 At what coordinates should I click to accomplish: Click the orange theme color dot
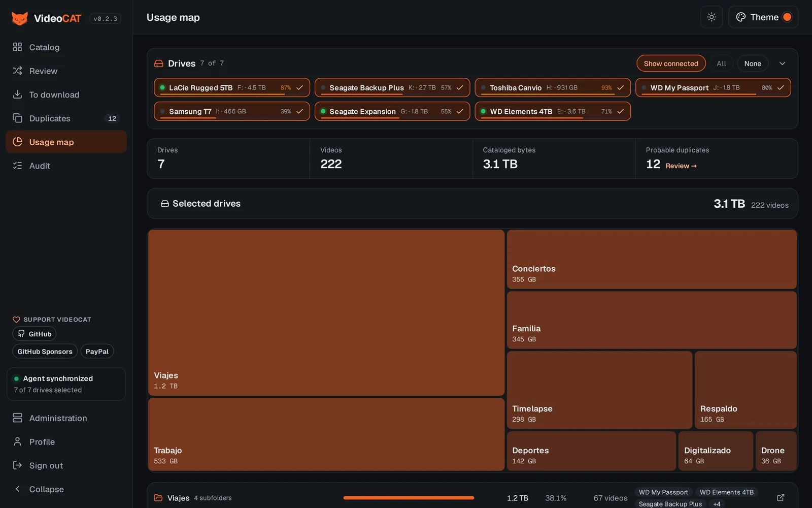tap(787, 17)
